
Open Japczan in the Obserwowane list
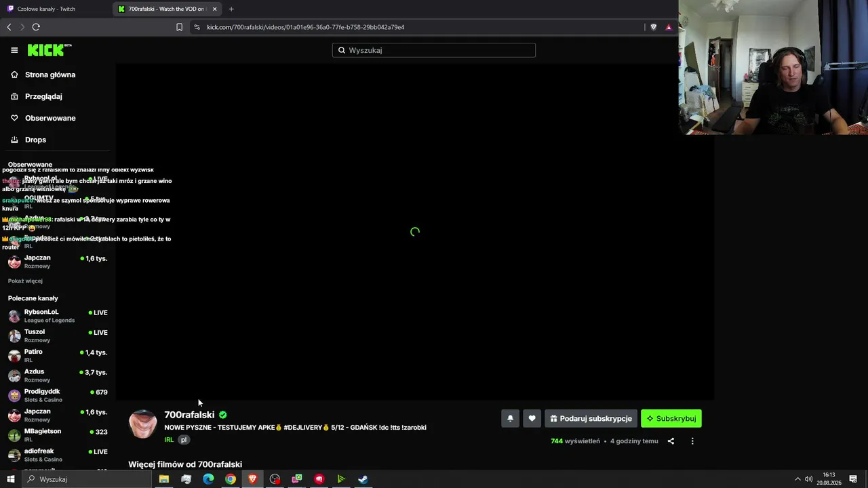click(58, 262)
